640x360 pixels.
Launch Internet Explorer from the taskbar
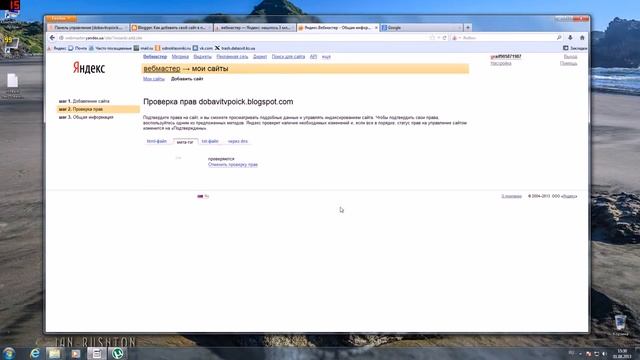35,353
